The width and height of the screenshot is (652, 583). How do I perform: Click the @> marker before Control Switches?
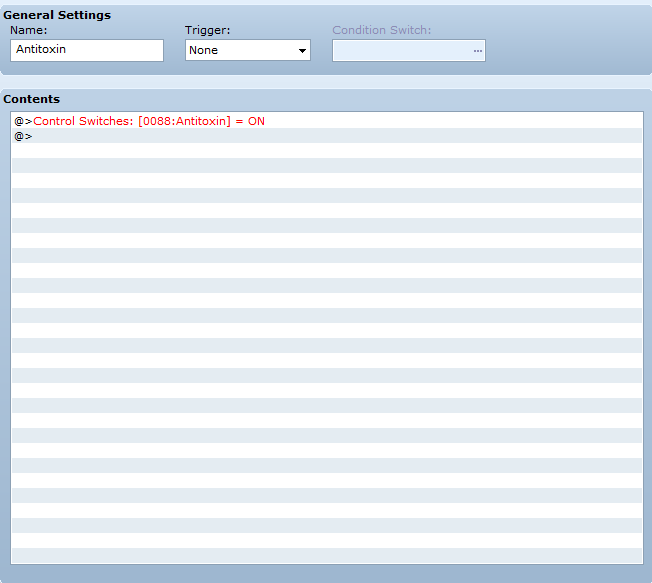pos(23,121)
